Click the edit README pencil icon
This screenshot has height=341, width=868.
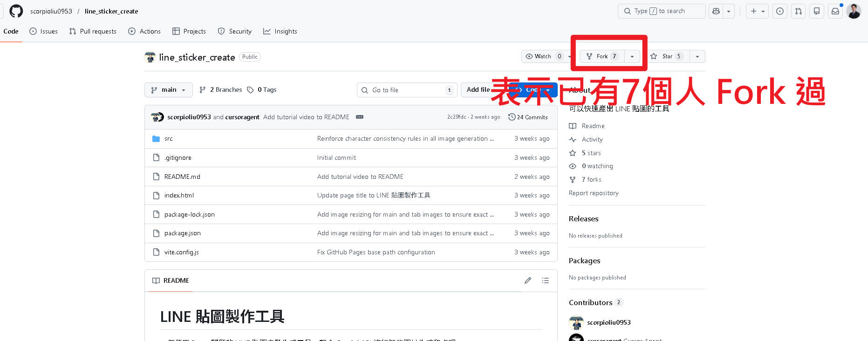(527, 280)
